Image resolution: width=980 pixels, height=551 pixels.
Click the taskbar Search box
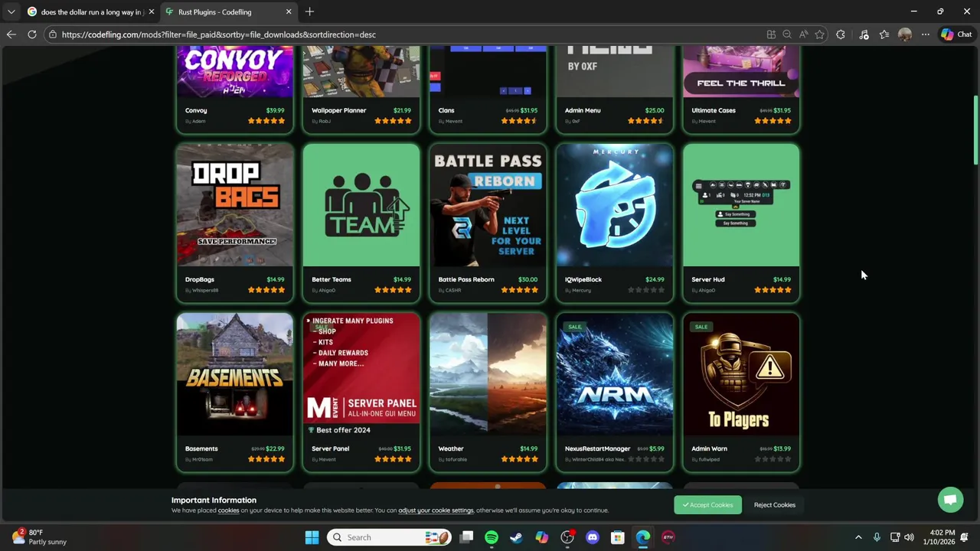point(389,537)
